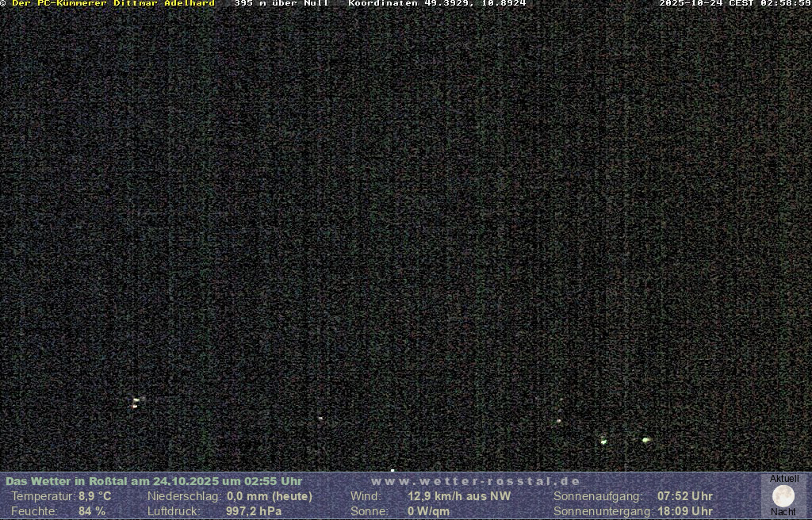Click the "Aktuell" label above the moon

click(x=784, y=479)
